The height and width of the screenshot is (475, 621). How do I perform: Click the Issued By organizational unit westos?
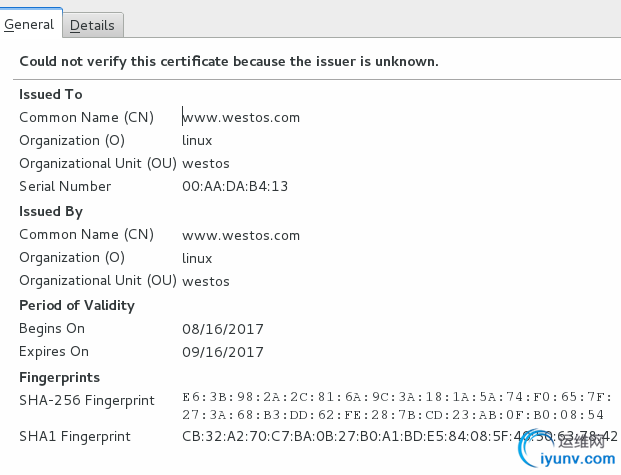pyautogui.click(x=206, y=282)
